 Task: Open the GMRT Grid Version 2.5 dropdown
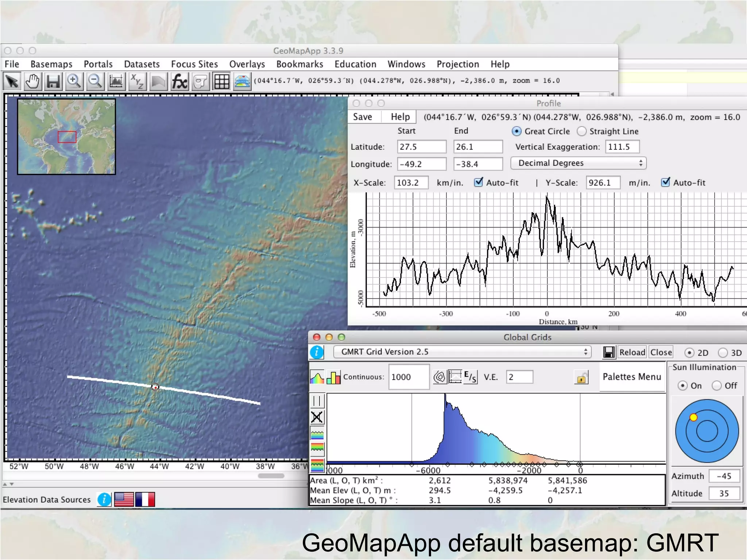pos(462,352)
